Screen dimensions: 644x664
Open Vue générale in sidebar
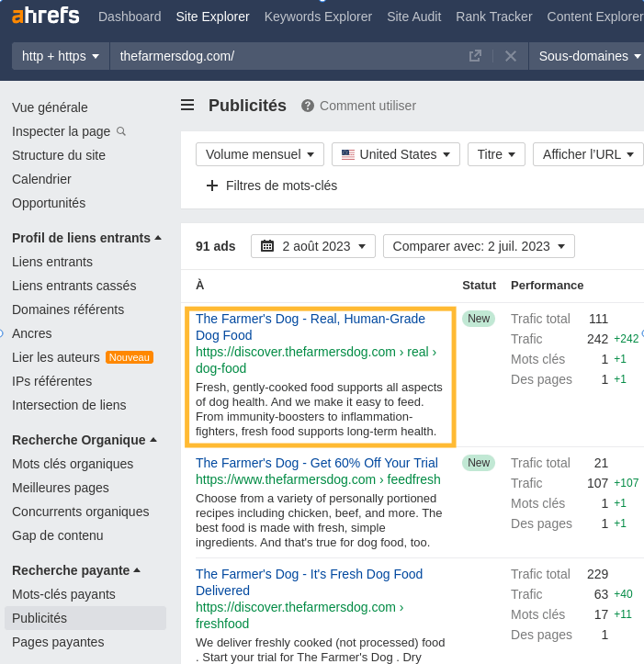click(x=50, y=107)
